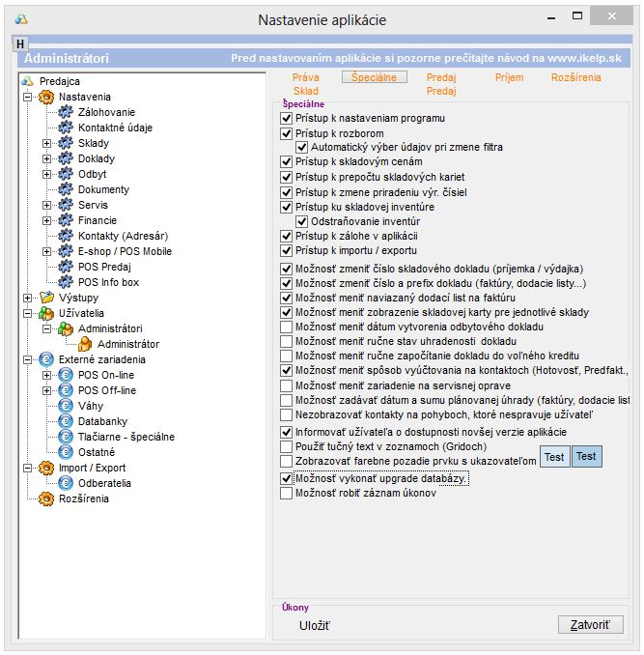This screenshot has width=644, height=655.
Task: Open the Rozšírenia tab
Action: (575, 77)
